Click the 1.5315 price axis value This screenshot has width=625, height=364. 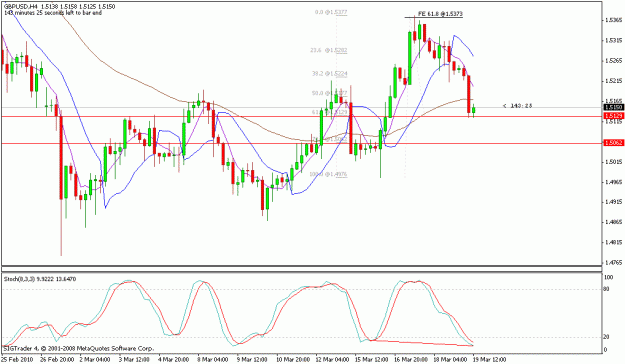(x=613, y=40)
